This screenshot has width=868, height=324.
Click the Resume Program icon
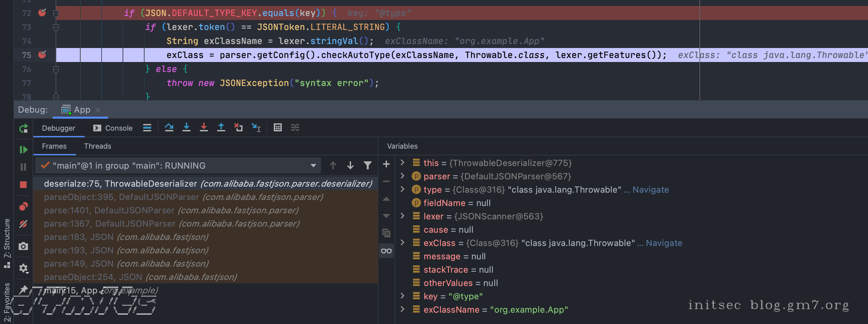(x=23, y=150)
